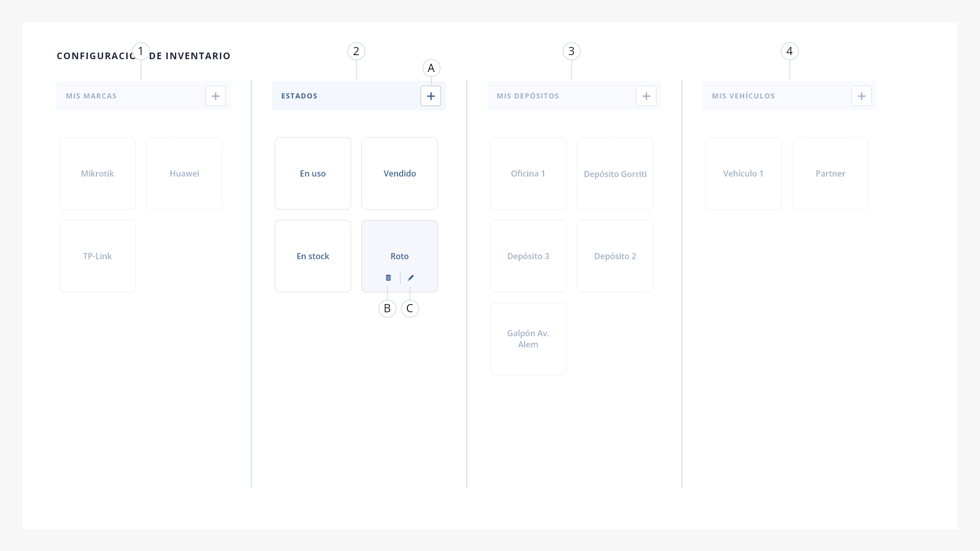Add a new vehicle in Mis Vehículos
The height and width of the screenshot is (551, 980).
[862, 96]
